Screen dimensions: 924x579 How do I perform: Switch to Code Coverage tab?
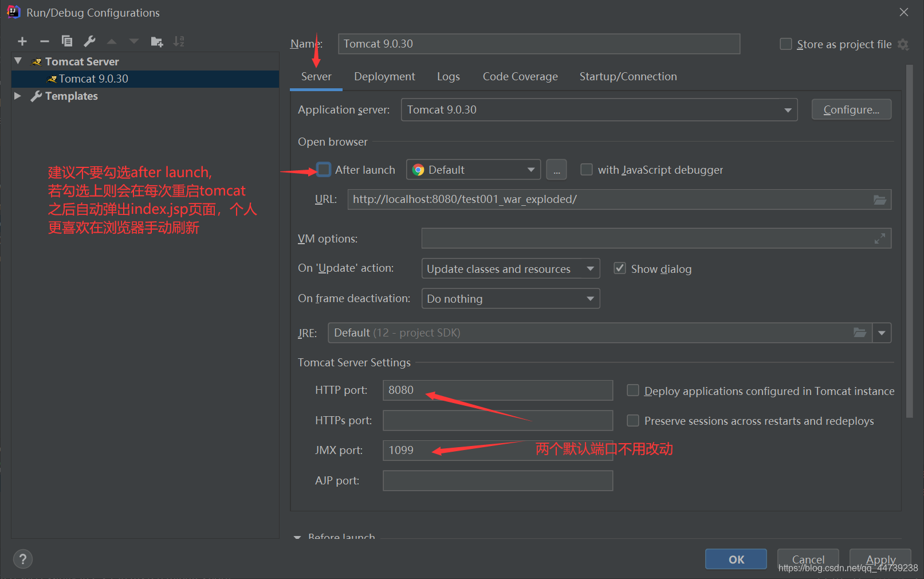point(520,77)
